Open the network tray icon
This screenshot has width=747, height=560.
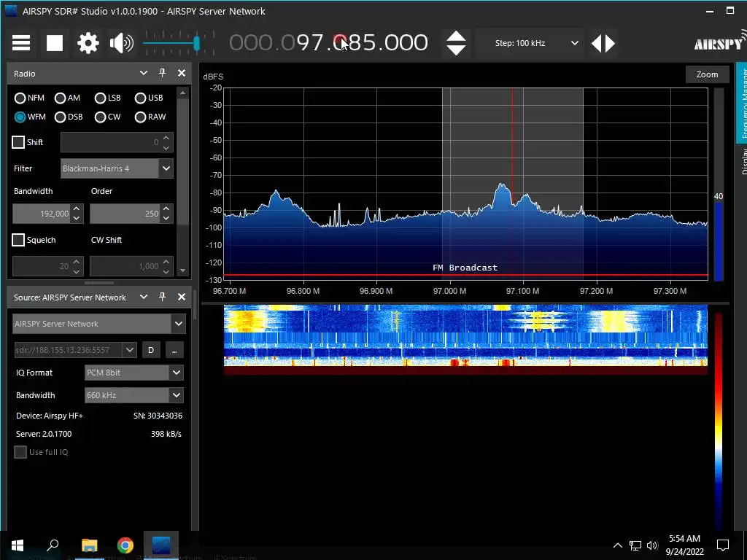635,545
